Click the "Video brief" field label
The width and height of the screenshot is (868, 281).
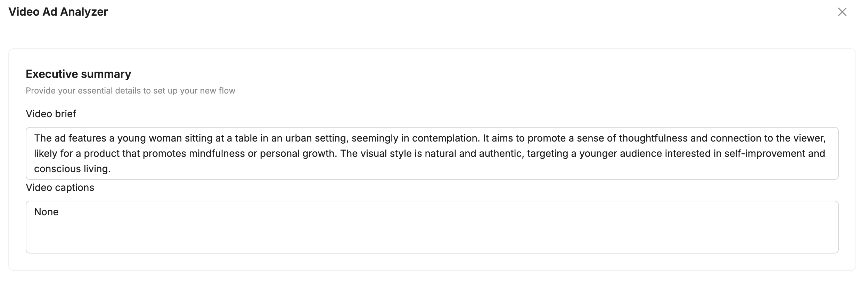pos(51,114)
